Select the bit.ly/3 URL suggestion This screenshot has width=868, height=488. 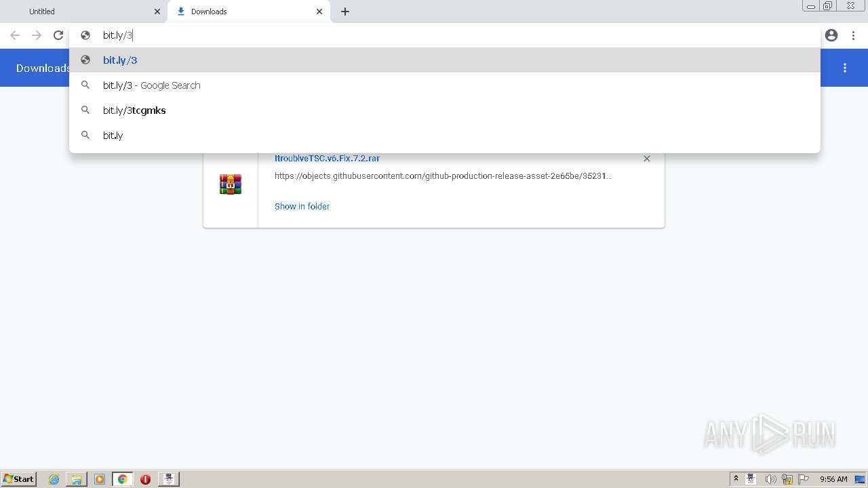tap(445, 60)
